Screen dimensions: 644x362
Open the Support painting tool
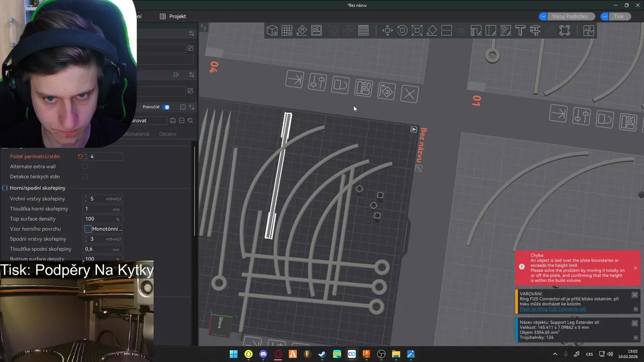(476, 31)
